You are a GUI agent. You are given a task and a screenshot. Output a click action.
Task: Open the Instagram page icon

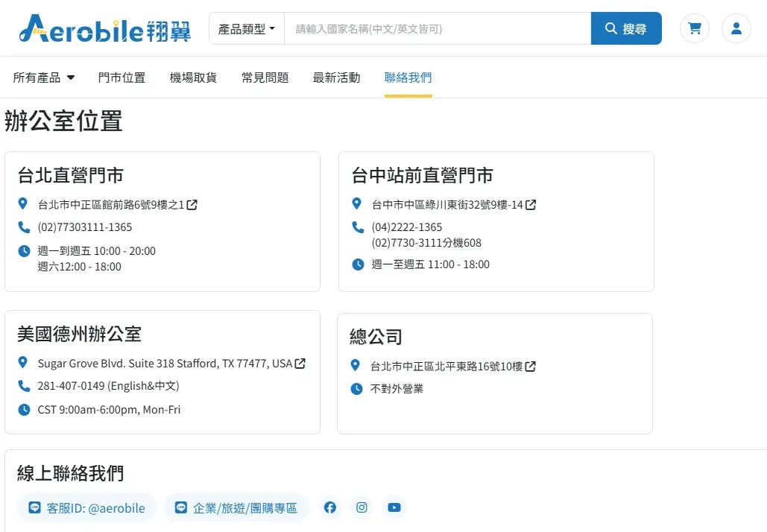tap(362, 507)
